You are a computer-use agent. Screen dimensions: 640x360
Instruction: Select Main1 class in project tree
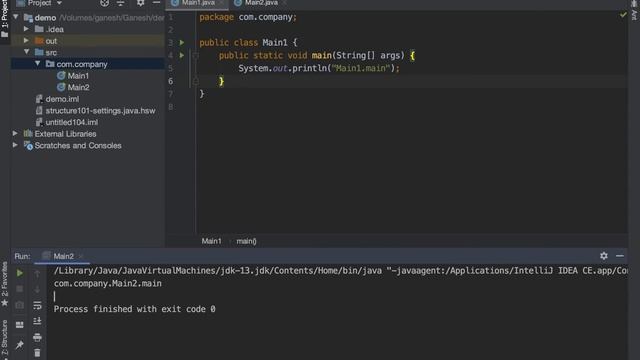pos(78,76)
